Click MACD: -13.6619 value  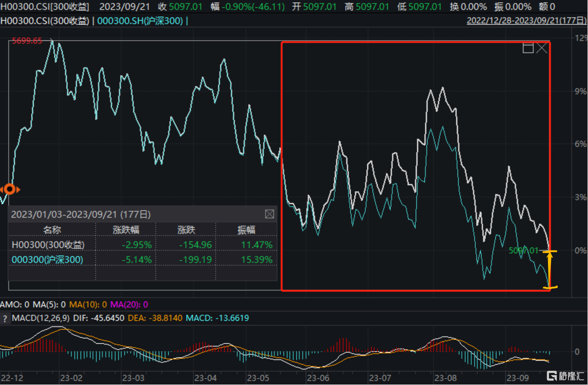pyautogui.click(x=217, y=318)
